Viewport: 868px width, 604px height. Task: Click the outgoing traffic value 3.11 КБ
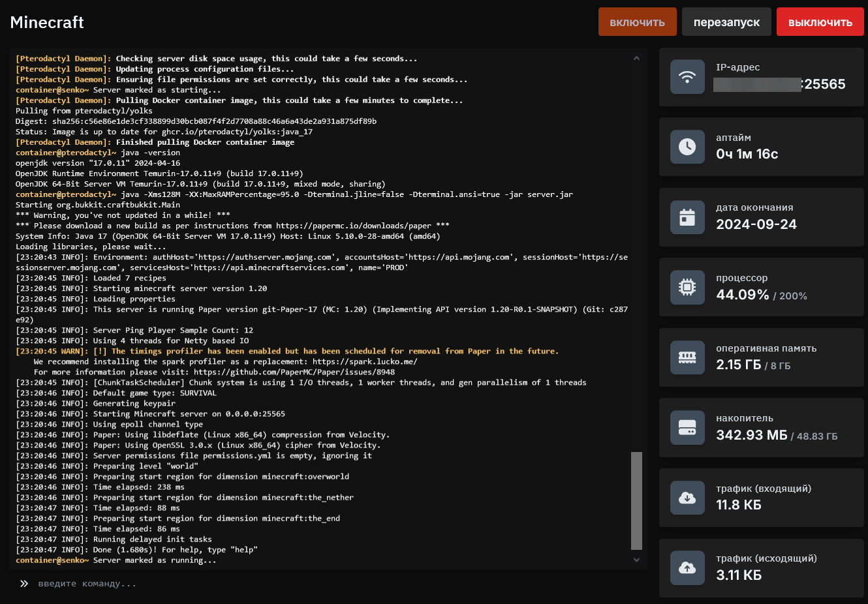pos(739,575)
